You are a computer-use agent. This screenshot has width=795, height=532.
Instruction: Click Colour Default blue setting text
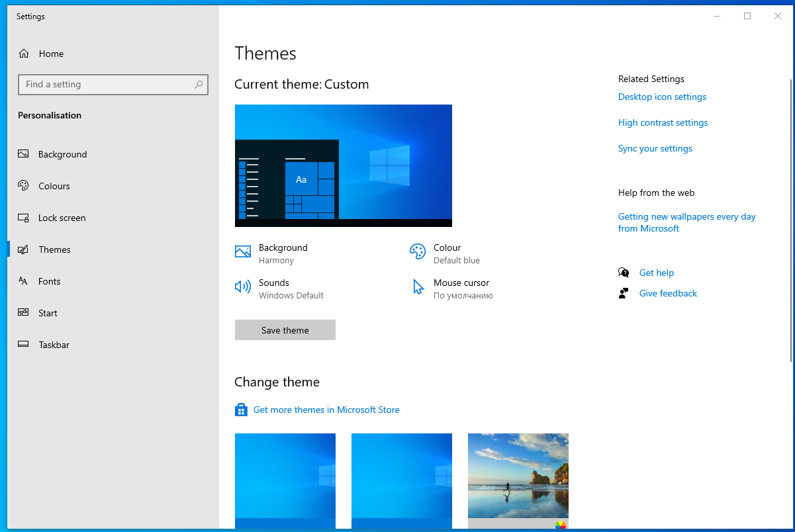tap(457, 254)
